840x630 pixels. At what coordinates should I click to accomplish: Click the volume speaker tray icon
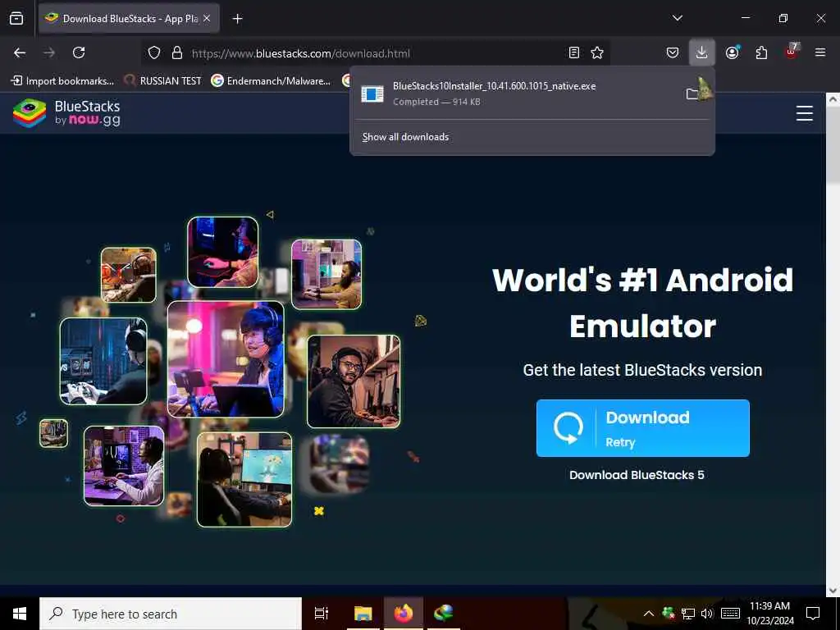(707, 614)
